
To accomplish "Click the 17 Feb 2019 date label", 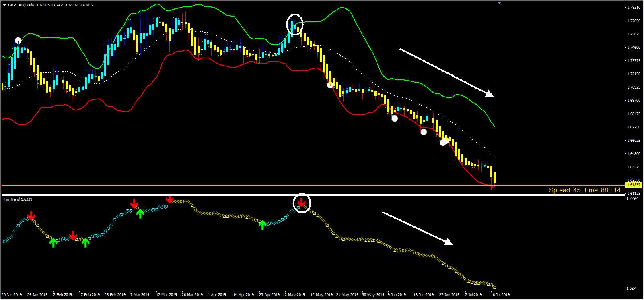I will pyautogui.click(x=89, y=295).
